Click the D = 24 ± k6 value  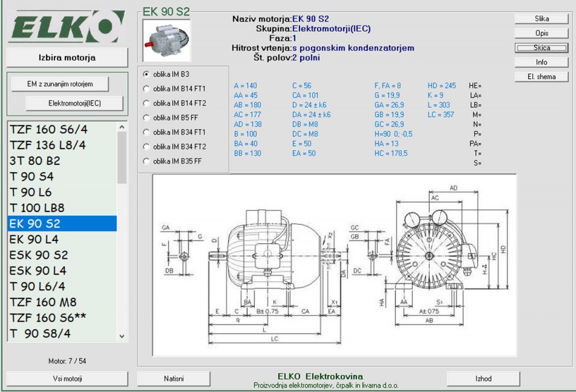[310, 105]
